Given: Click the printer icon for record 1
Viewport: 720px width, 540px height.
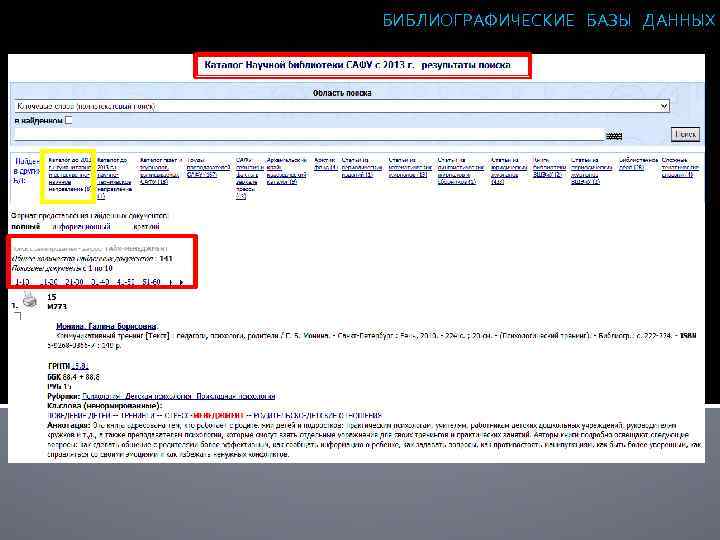Looking at the screenshot, I should [x=30, y=299].
